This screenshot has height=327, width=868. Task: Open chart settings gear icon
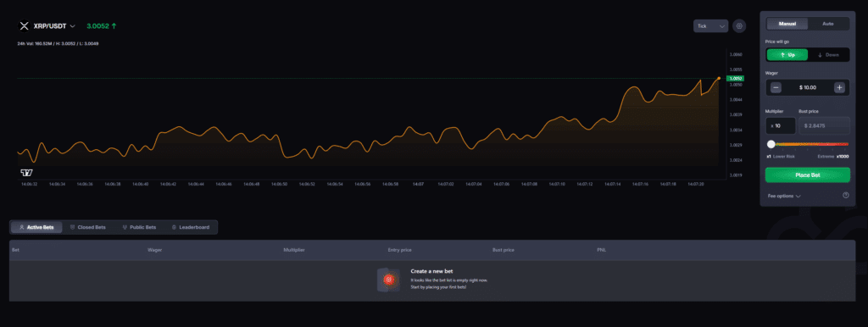pos(739,26)
